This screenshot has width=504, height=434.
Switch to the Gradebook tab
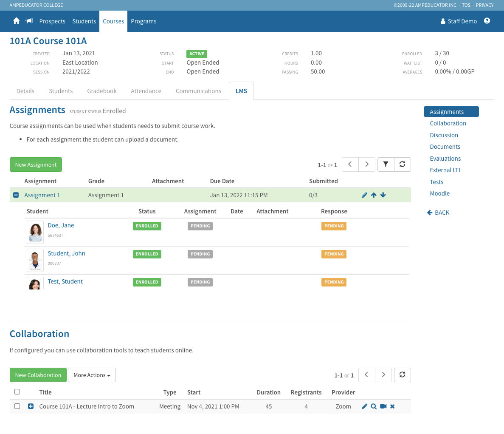click(x=101, y=91)
